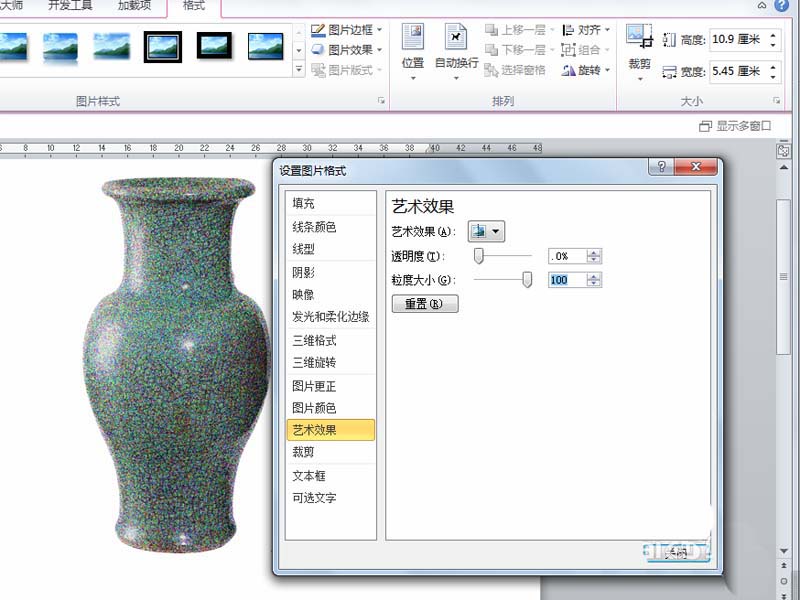Select 图片颜色 in the dialog sidebar
Image resolution: width=800 pixels, height=600 pixels.
click(x=314, y=408)
